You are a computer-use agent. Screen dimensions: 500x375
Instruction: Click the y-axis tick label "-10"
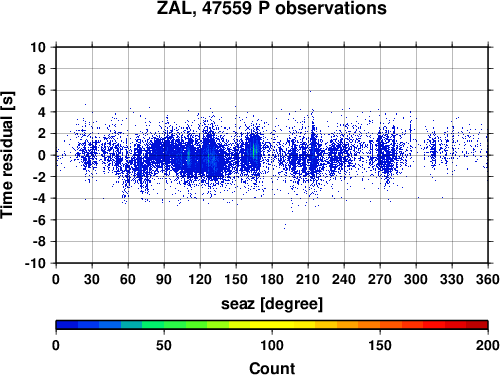click(36, 263)
